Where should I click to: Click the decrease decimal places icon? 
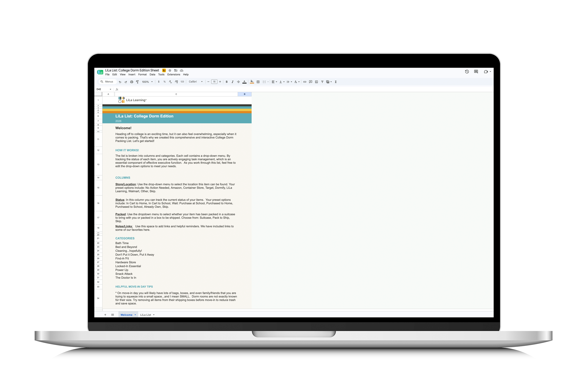point(170,82)
